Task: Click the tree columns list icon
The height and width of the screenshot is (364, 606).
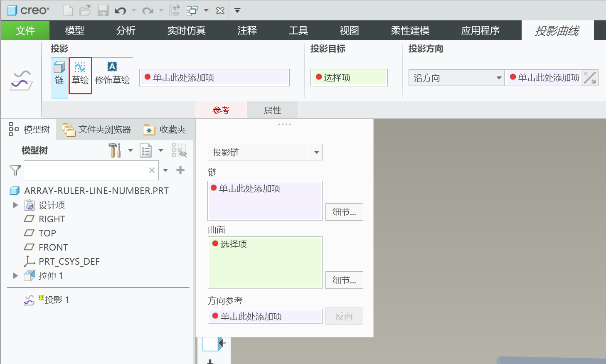Action: [146, 150]
